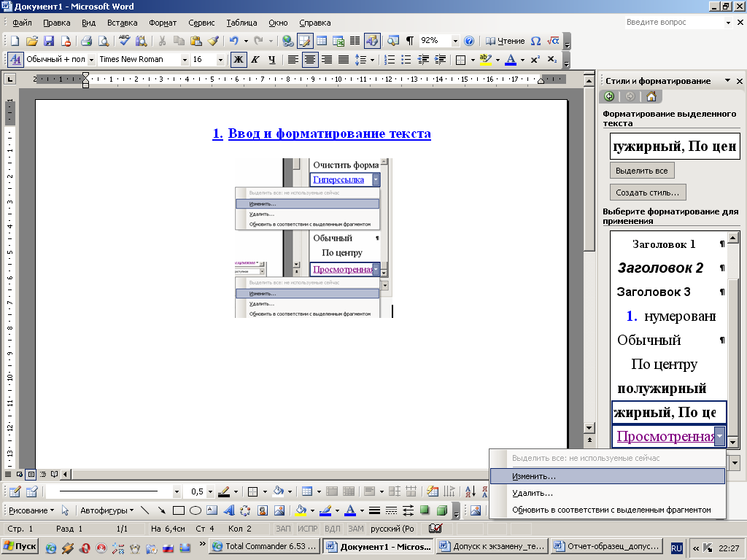Toggle the ЗАМ overtype indicator
This screenshot has height=560, width=747.
(x=356, y=529)
